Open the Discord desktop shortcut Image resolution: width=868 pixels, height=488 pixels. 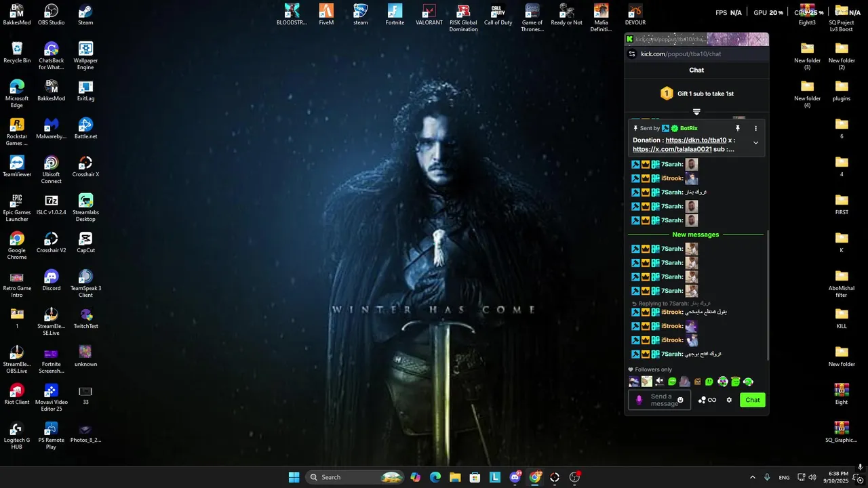coord(51,280)
